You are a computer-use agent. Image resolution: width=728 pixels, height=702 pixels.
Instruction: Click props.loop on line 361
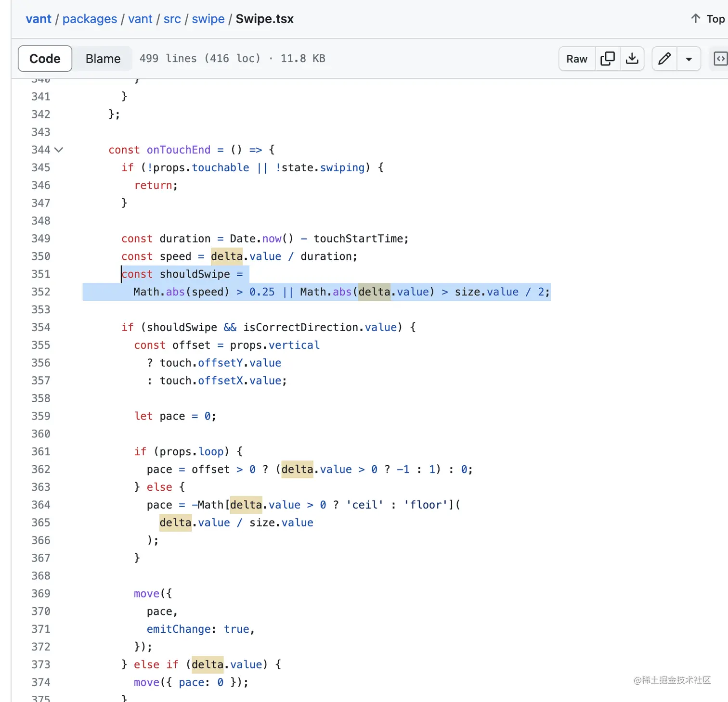coord(192,452)
